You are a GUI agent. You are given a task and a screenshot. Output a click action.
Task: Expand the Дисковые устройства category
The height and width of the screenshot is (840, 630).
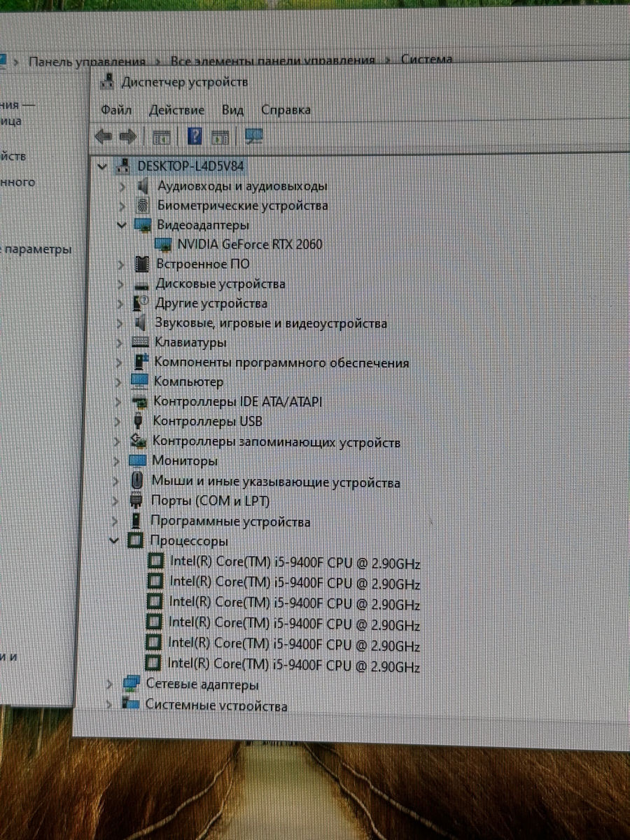coord(122,284)
